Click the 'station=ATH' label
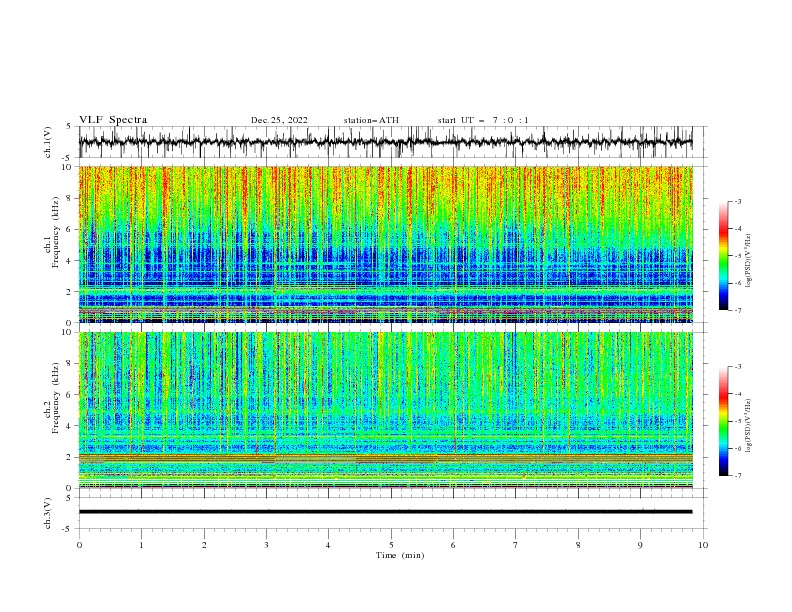Image resolution: width=792 pixels, height=612 pixels. pos(371,120)
